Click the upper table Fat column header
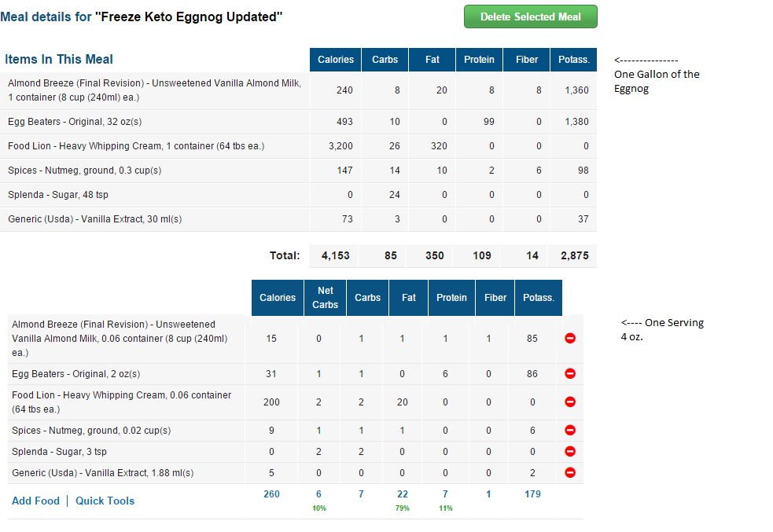 432,60
